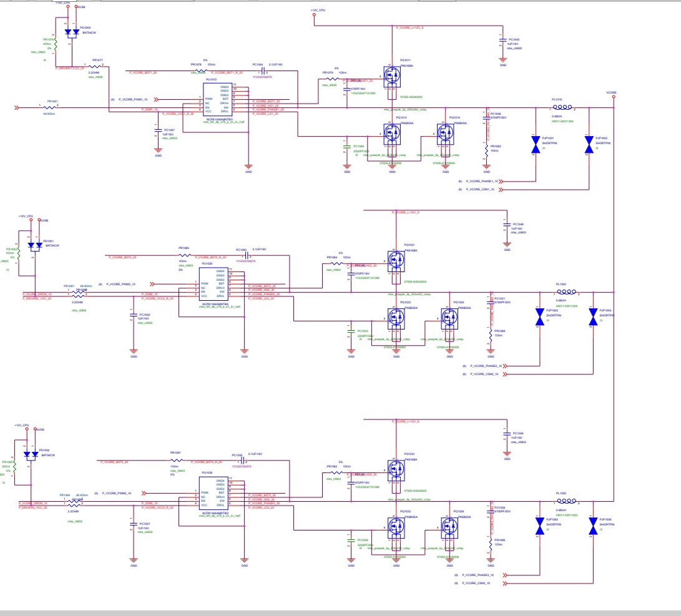The height and width of the screenshot is (616, 681).
Task: Click the PL1010 inductor coil symbol
Action: tap(562, 107)
